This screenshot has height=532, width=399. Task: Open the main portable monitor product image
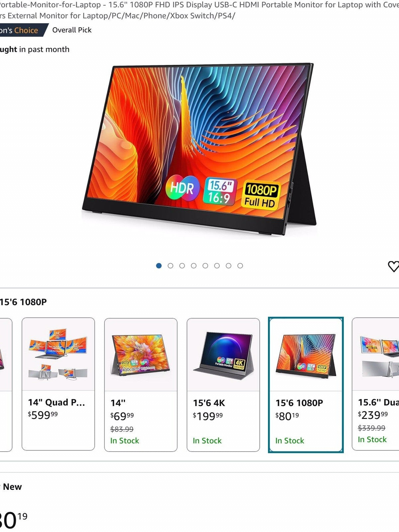click(199, 149)
